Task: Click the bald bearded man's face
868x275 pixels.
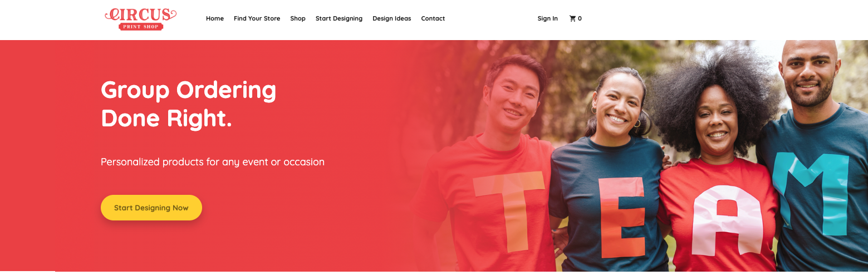Action: [808, 71]
